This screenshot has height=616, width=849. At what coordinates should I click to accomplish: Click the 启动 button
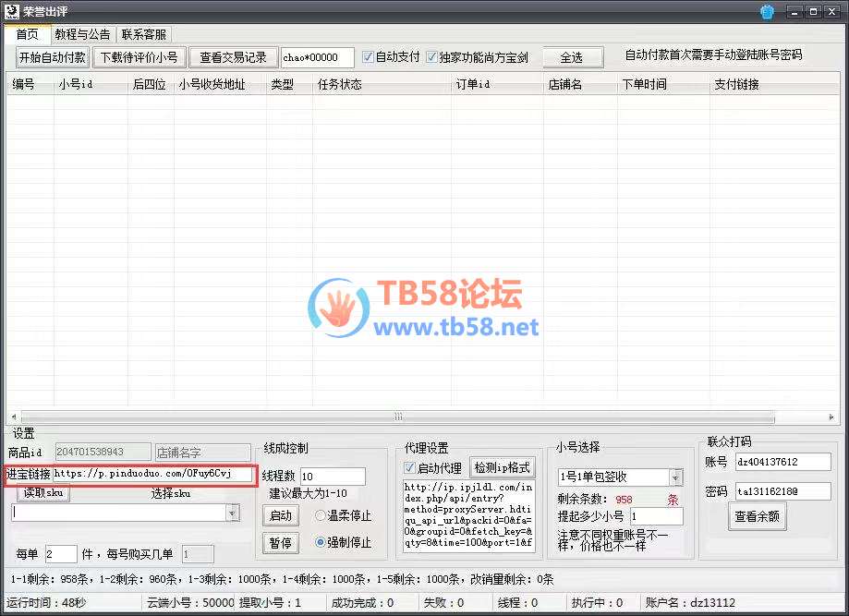281,516
